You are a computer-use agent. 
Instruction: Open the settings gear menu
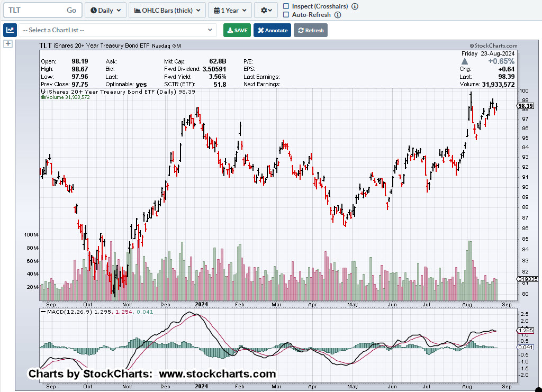266,10
